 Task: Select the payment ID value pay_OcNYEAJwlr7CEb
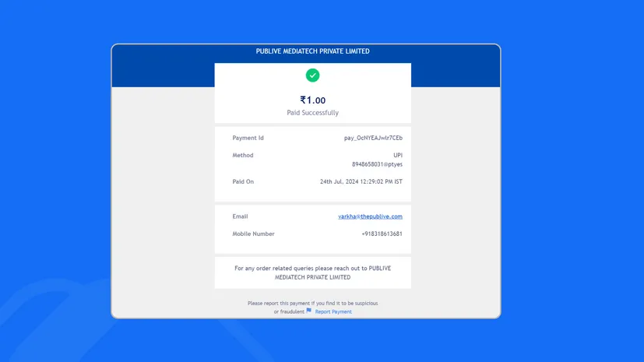(x=373, y=138)
